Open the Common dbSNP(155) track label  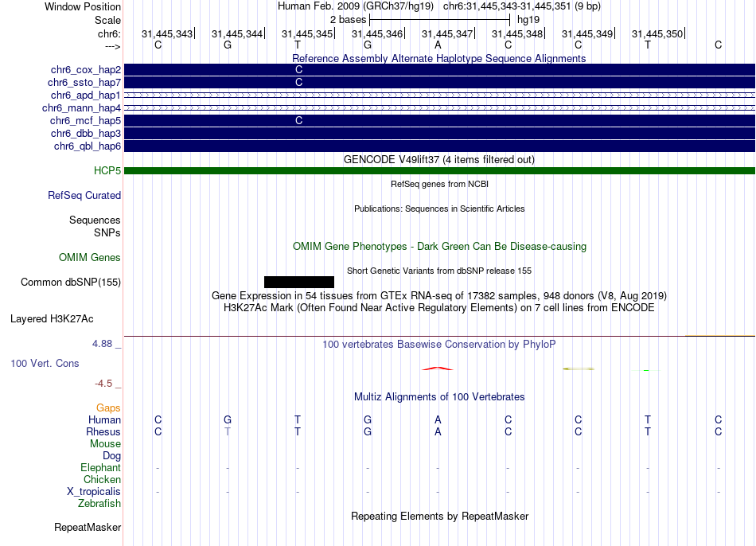point(71,283)
